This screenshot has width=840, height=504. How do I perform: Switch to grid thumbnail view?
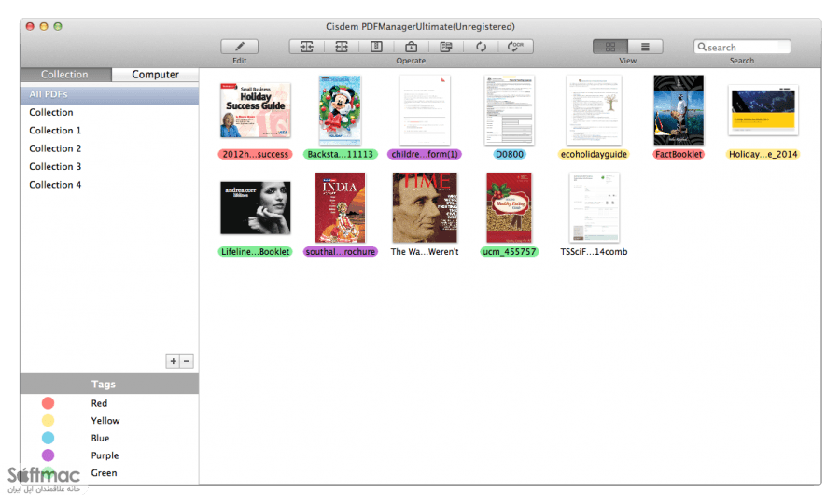pos(610,47)
